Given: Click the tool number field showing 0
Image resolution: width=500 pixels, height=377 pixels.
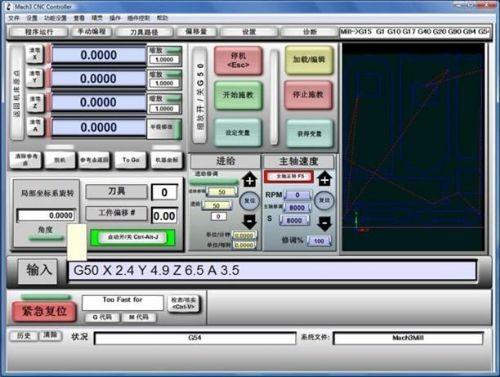Looking at the screenshot, I should 164,192.
